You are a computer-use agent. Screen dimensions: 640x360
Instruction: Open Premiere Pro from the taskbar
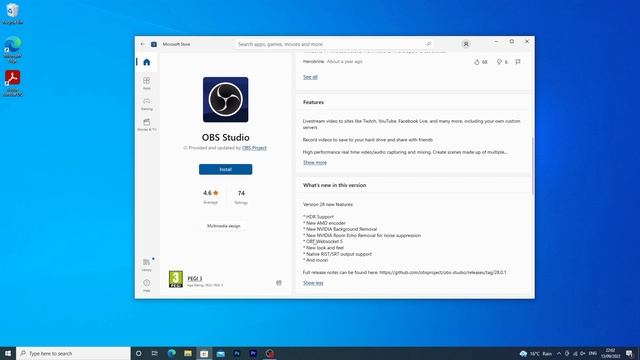click(x=253, y=353)
